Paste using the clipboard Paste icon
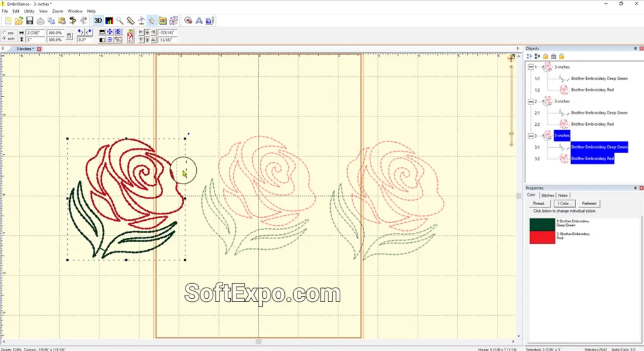Viewport: 644px width, 351px height. [x=62, y=21]
